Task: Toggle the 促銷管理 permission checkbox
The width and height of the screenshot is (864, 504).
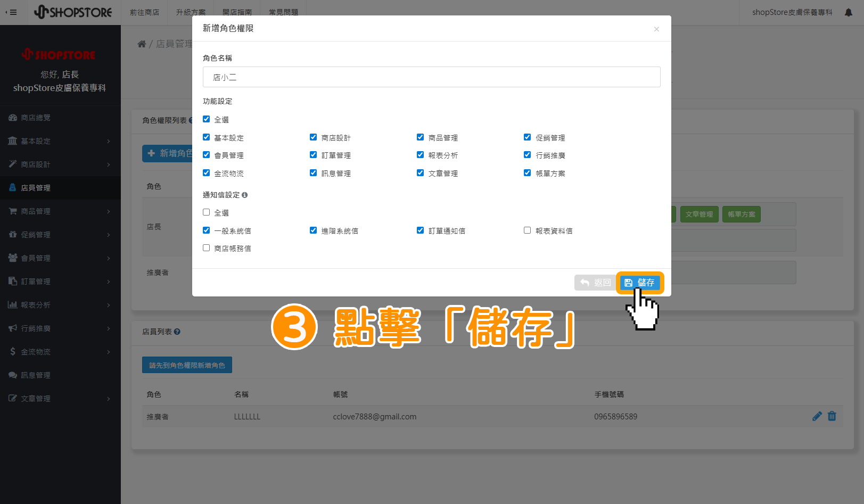Action: (x=528, y=137)
